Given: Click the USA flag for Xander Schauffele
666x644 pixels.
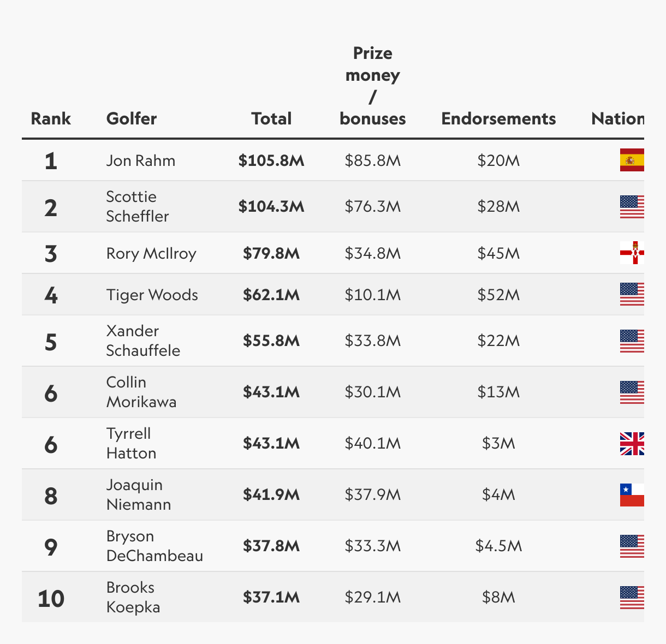Looking at the screenshot, I should (632, 341).
